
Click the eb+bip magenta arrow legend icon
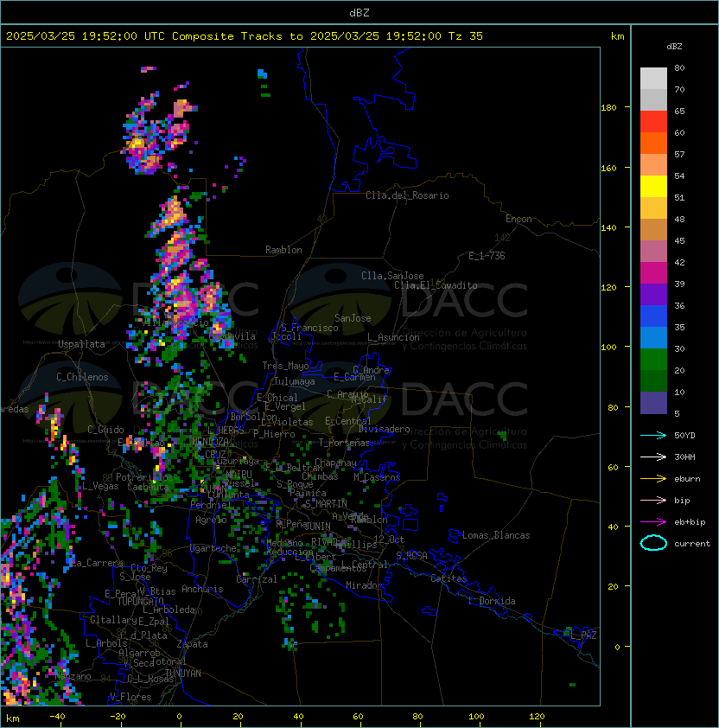coord(653,522)
